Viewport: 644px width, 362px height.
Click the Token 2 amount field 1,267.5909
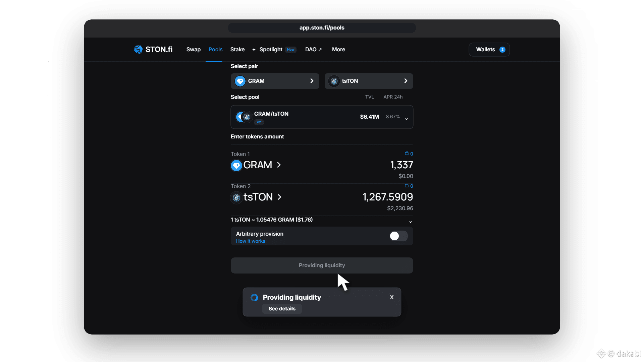388,197
